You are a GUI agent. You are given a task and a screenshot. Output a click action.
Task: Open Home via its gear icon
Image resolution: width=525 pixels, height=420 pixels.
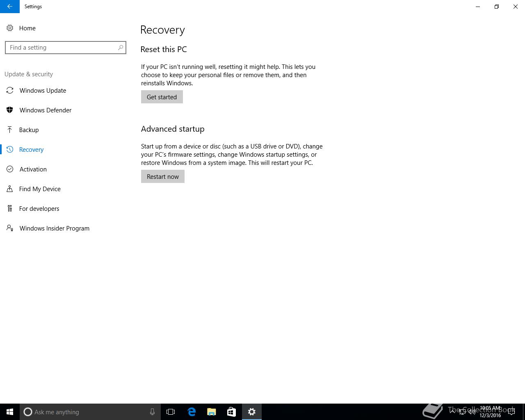coord(10,28)
